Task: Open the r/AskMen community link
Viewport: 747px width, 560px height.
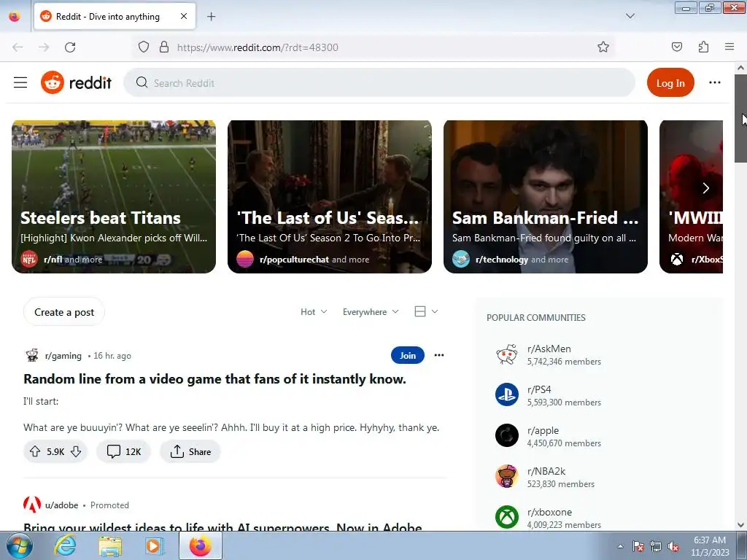Action: tap(549, 349)
